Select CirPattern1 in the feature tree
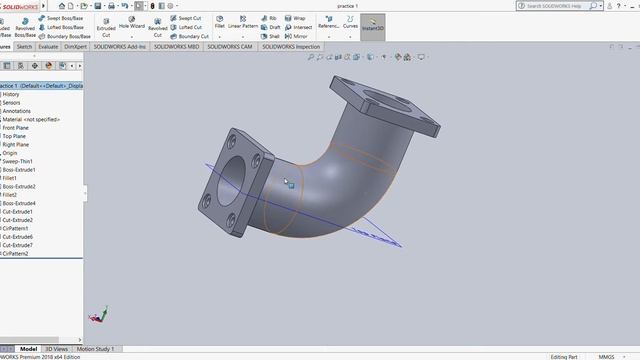 point(15,228)
